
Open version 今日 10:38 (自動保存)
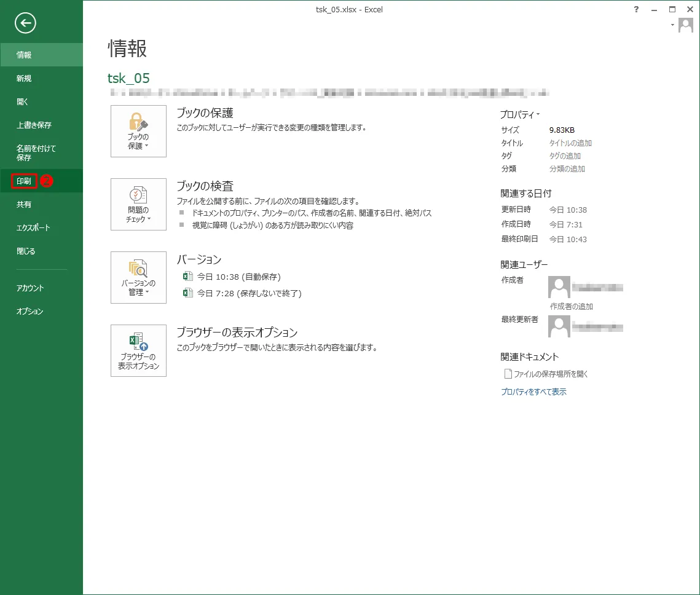pyautogui.click(x=239, y=277)
